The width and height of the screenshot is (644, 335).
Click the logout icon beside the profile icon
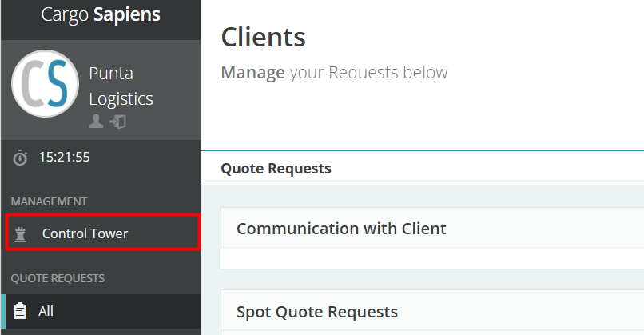118,122
